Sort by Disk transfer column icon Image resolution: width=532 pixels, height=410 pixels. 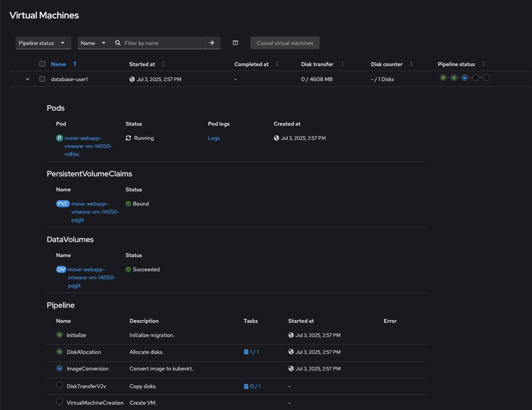click(342, 64)
